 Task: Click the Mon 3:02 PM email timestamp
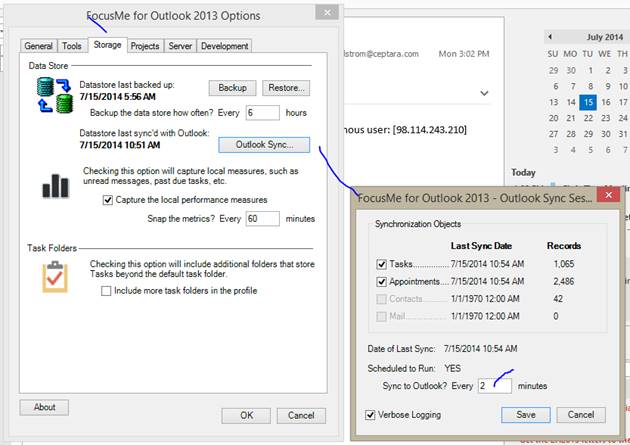pyautogui.click(x=464, y=54)
